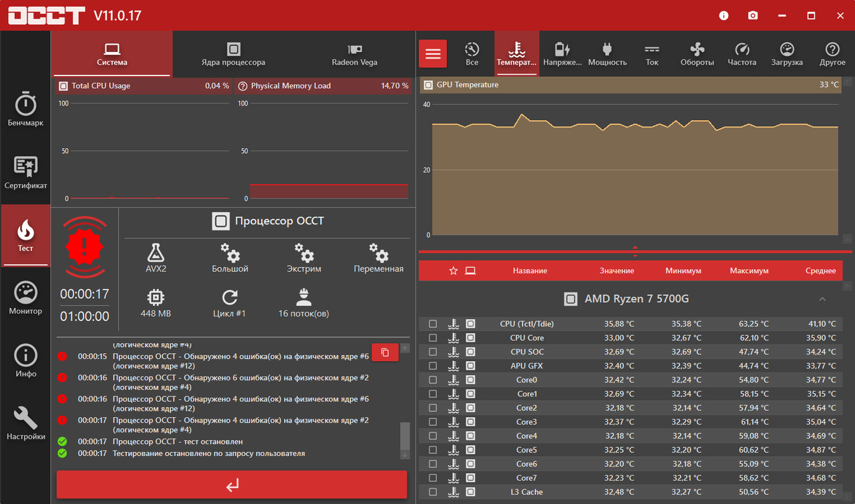The height and width of the screenshot is (504, 855).
Task: Tick the Core3 checkbox
Action: point(433,422)
